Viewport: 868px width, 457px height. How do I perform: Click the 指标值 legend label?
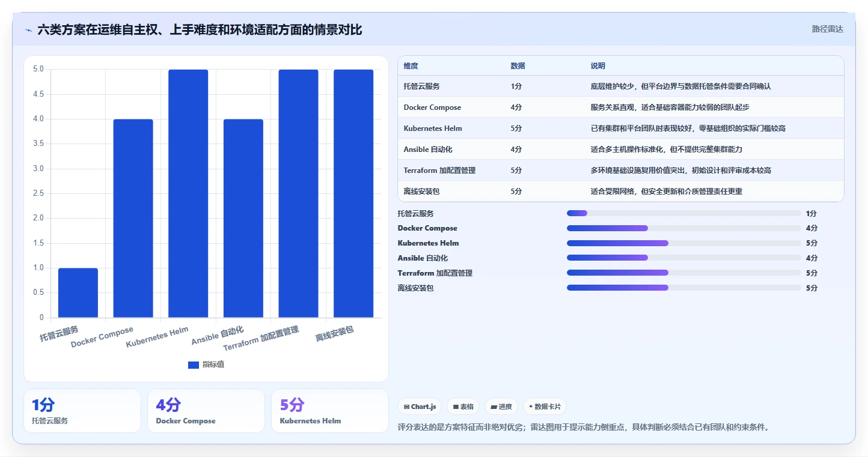pyautogui.click(x=213, y=365)
